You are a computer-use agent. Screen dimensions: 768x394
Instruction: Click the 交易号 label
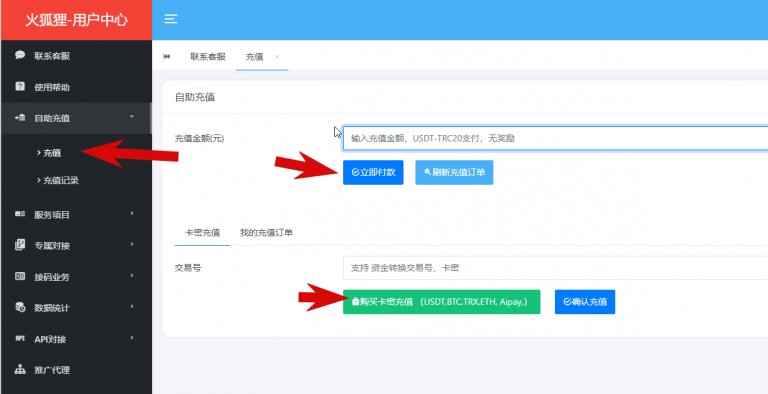click(x=188, y=268)
